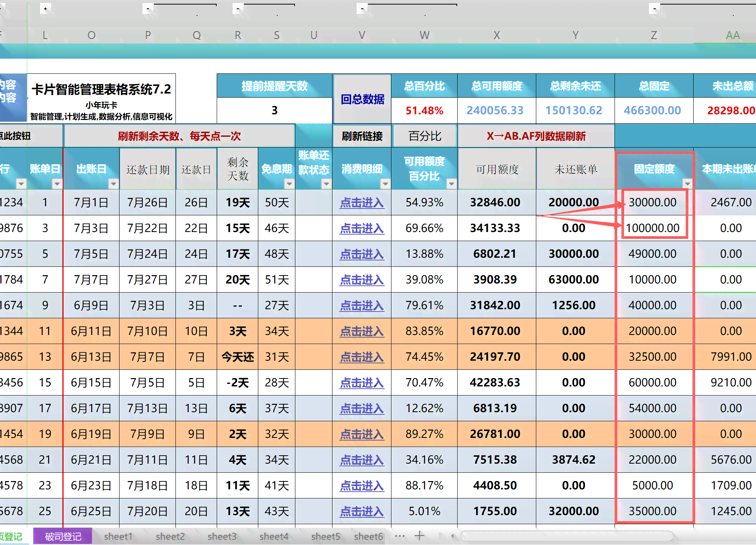This screenshot has height=545, width=756.
Task: Open 点击进入 link in the 7月5日 row
Action: point(362,254)
